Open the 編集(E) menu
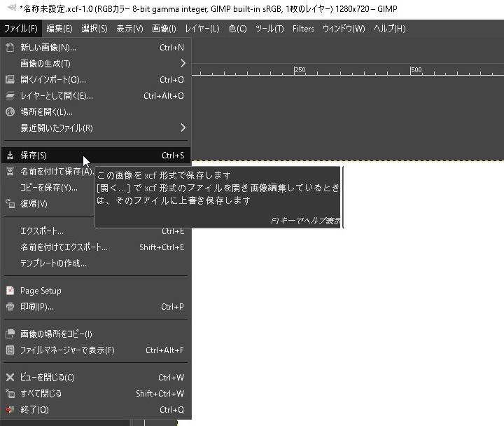 point(59,29)
